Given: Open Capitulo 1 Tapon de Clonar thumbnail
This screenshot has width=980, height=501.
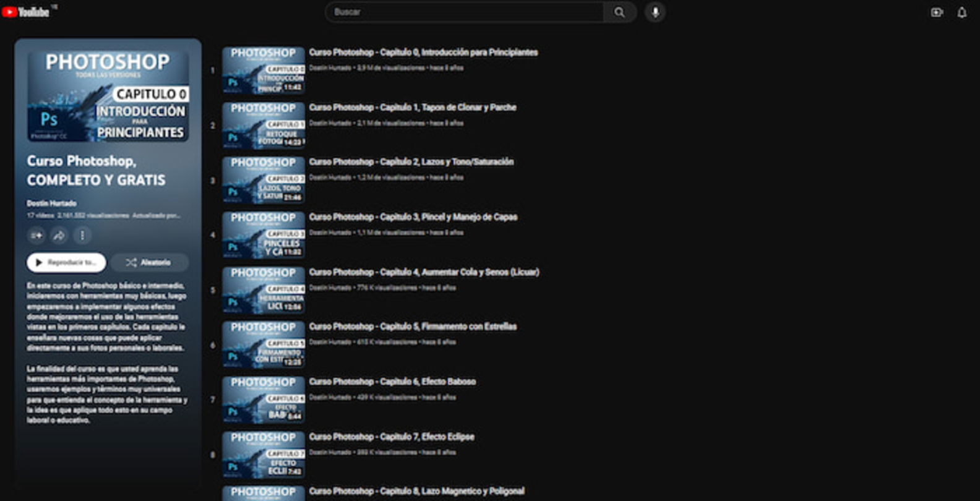Looking at the screenshot, I should pos(264,126).
